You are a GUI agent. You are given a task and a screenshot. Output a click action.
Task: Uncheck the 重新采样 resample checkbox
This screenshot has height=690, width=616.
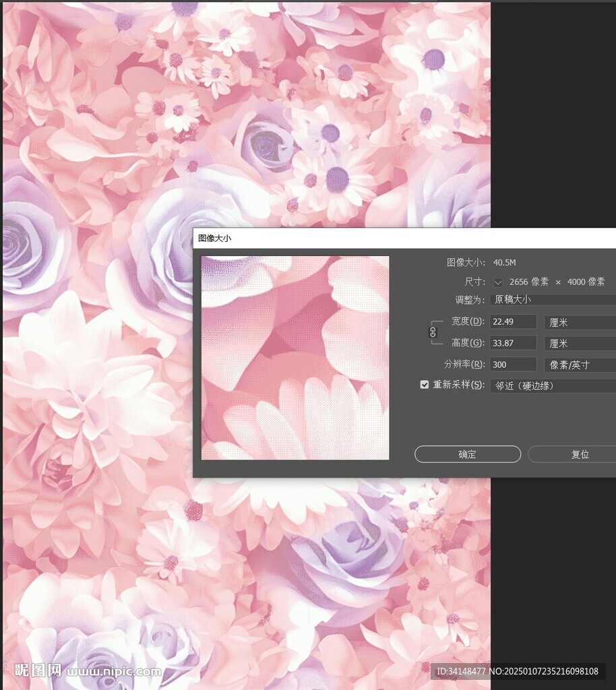coord(424,385)
